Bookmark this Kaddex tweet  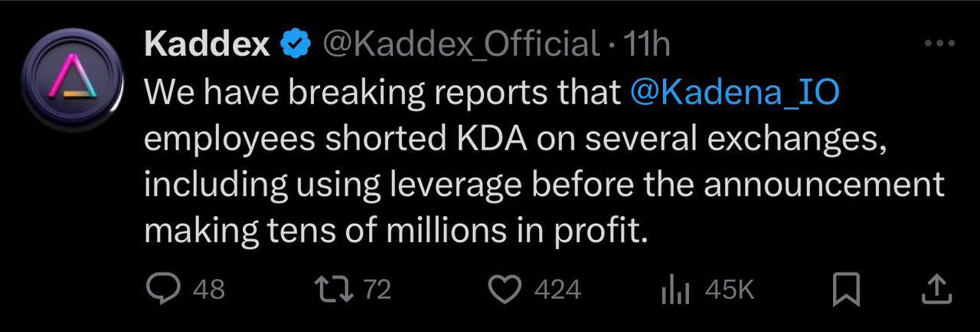click(847, 289)
